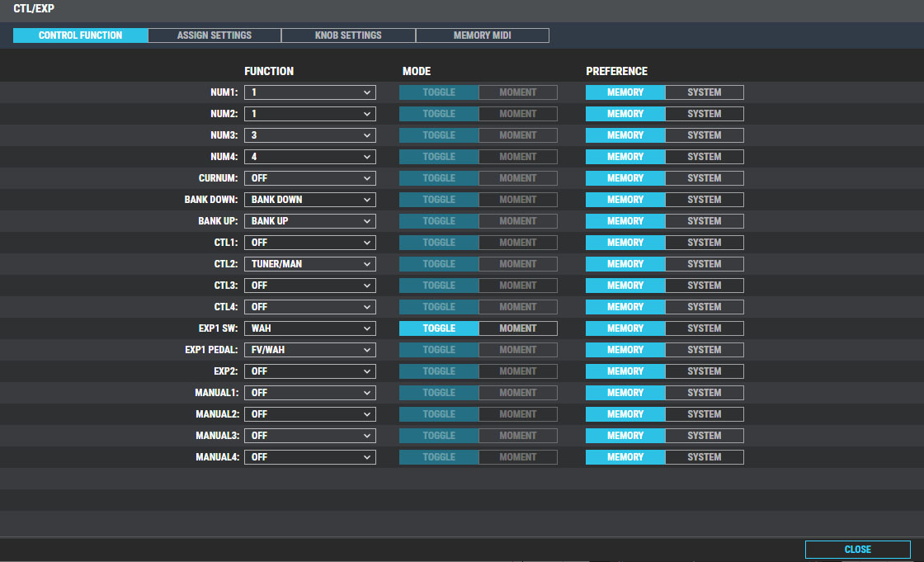Set NUM4 preference to System
The height and width of the screenshot is (562, 924).
click(705, 157)
